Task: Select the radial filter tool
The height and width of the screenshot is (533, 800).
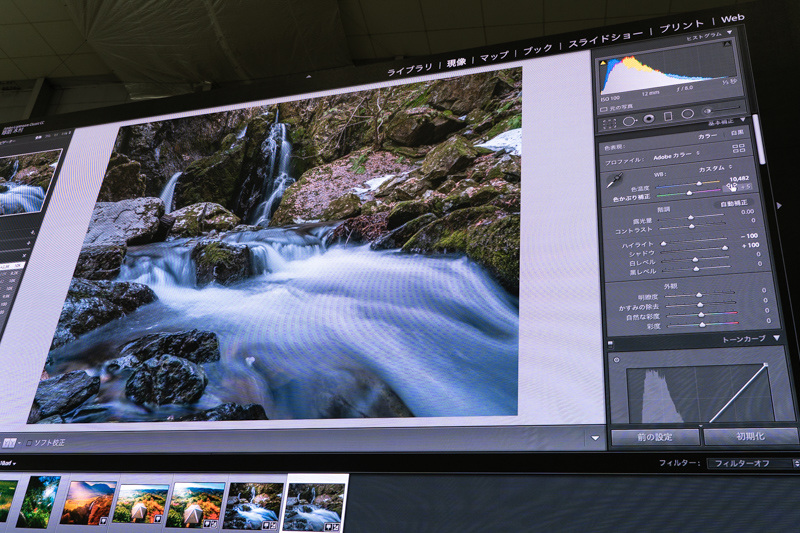Action: click(x=687, y=113)
